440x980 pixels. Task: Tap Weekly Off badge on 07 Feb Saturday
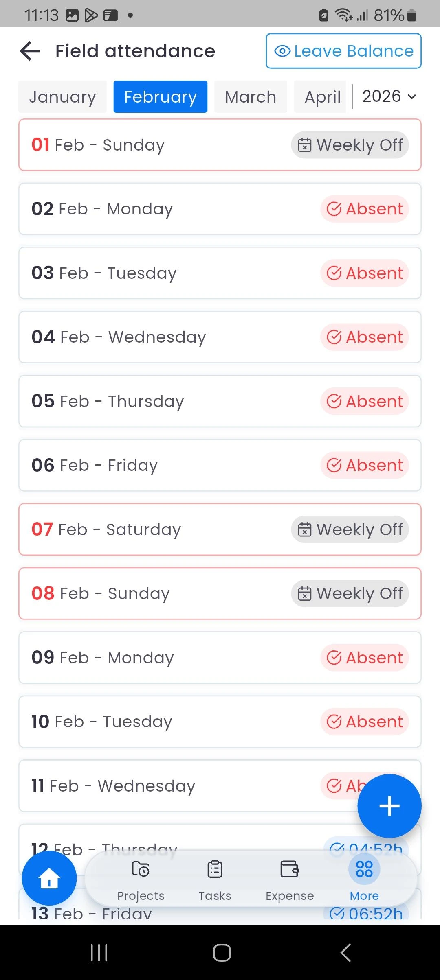(350, 529)
